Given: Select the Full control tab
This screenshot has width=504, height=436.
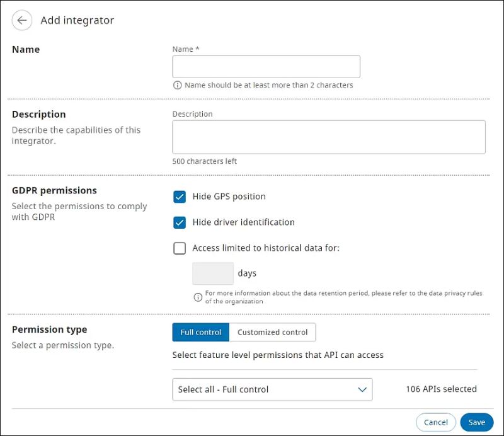Looking at the screenshot, I should 200,332.
